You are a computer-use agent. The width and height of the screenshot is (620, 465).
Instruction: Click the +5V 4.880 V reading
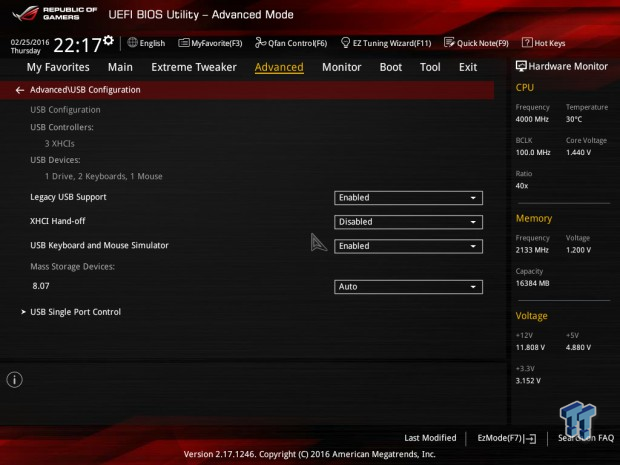click(578, 347)
